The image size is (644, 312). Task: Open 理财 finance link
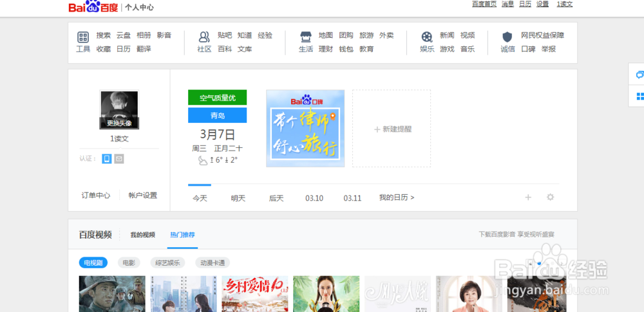coord(326,49)
